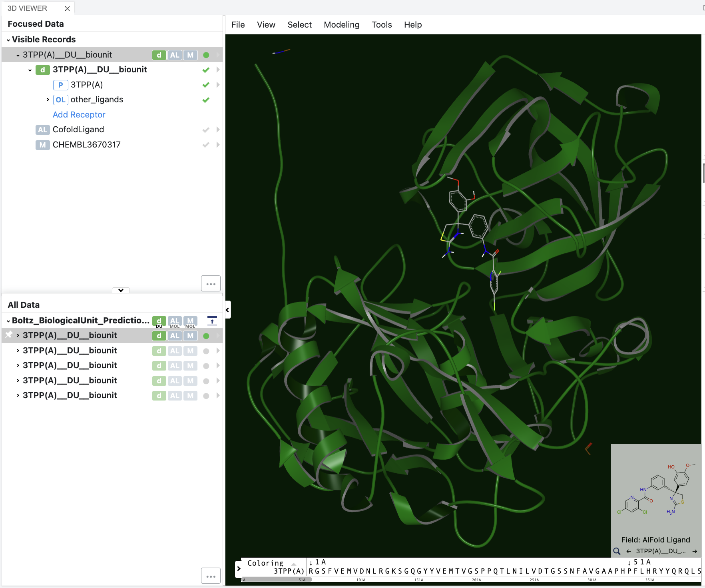Click the magnifier icon in the ligand preview panel

click(617, 551)
